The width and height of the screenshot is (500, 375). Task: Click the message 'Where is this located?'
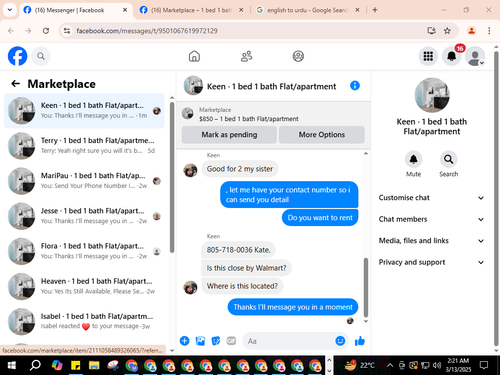(242, 286)
